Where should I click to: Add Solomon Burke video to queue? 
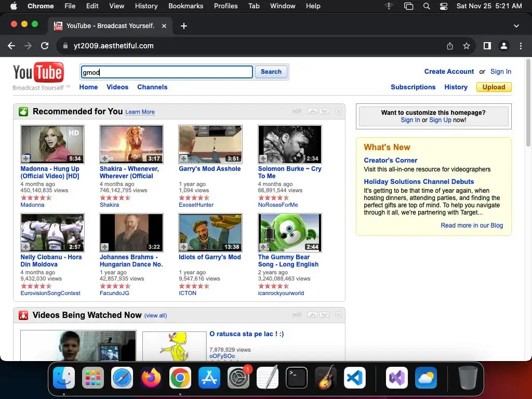pos(263,158)
